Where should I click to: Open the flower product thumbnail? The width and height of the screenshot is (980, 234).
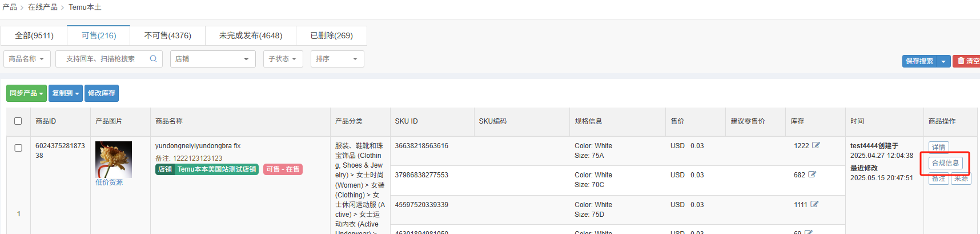114,160
